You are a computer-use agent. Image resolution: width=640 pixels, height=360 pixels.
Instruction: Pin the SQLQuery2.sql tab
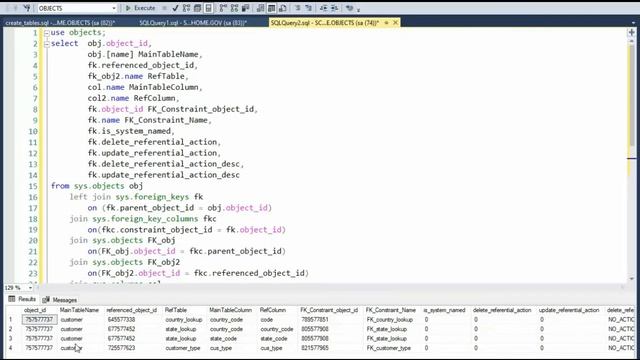point(386,23)
